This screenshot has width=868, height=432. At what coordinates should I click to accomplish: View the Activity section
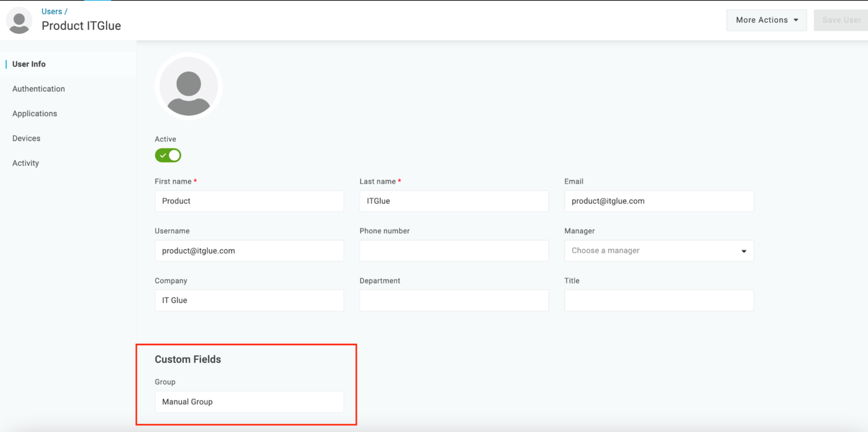(26, 163)
